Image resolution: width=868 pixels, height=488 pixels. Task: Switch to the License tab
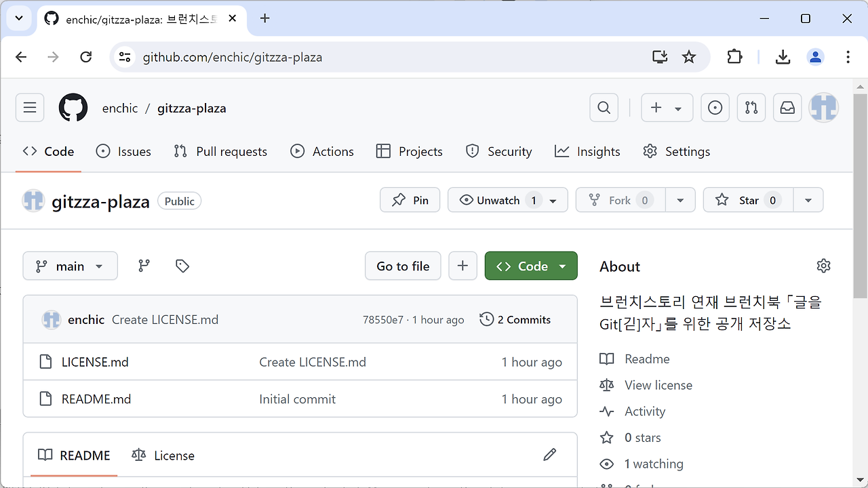click(163, 455)
